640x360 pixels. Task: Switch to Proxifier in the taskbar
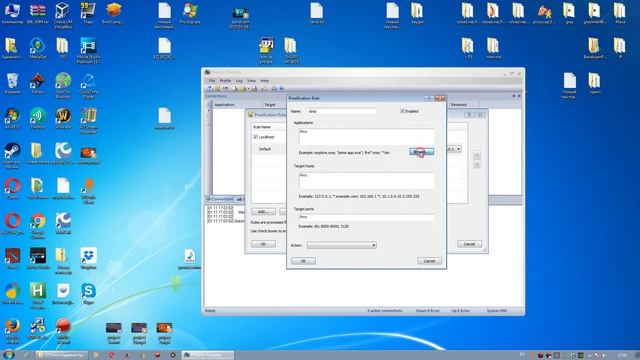pyautogui.click(x=208, y=355)
